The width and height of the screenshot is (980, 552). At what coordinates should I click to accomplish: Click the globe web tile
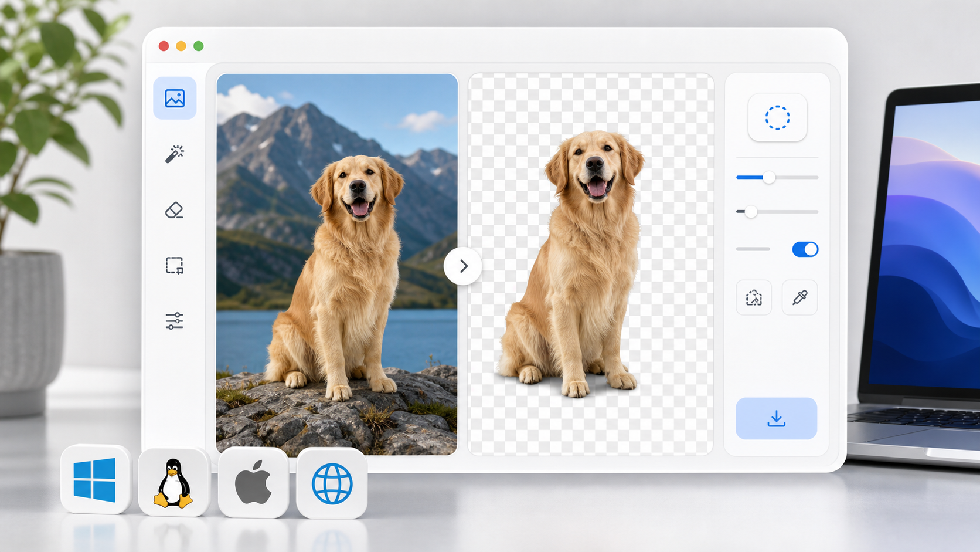[x=332, y=483]
